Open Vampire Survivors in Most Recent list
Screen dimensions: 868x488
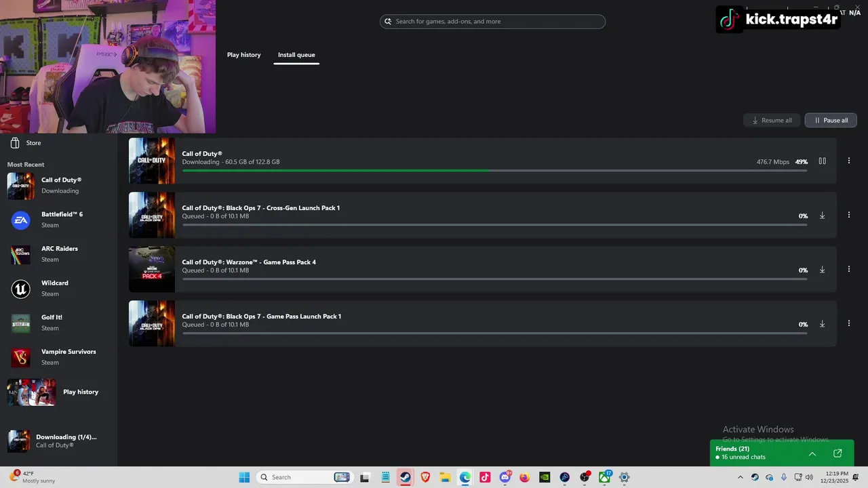click(x=58, y=357)
